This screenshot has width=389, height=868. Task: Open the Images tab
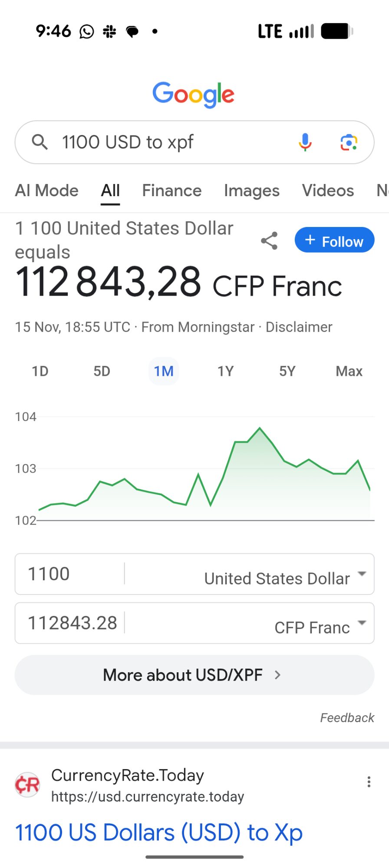pos(252,191)
